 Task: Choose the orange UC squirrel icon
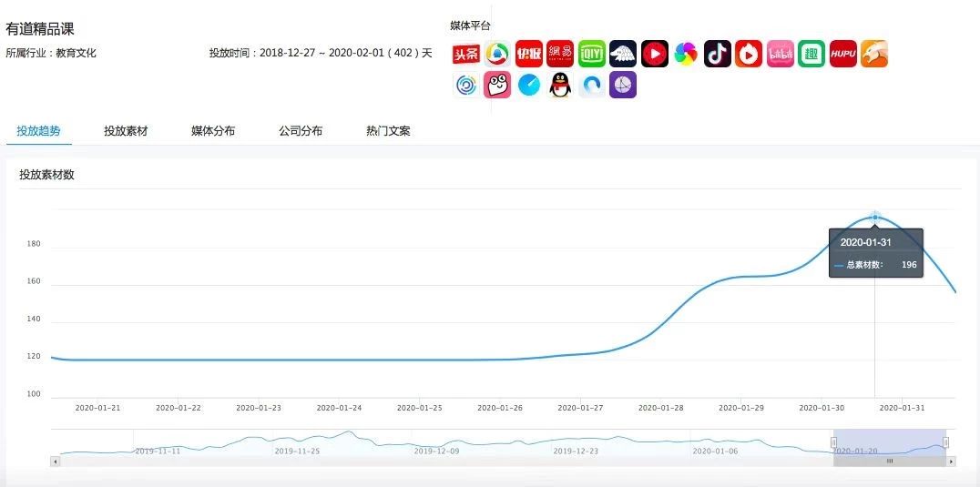pos(874,55)
